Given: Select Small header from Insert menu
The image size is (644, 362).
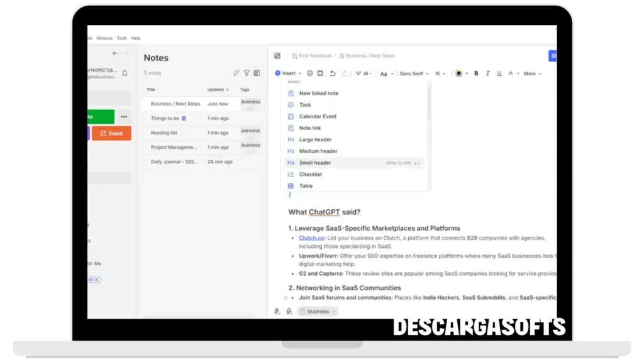Looking at the screenshot, I should click(x=315, y=163).
